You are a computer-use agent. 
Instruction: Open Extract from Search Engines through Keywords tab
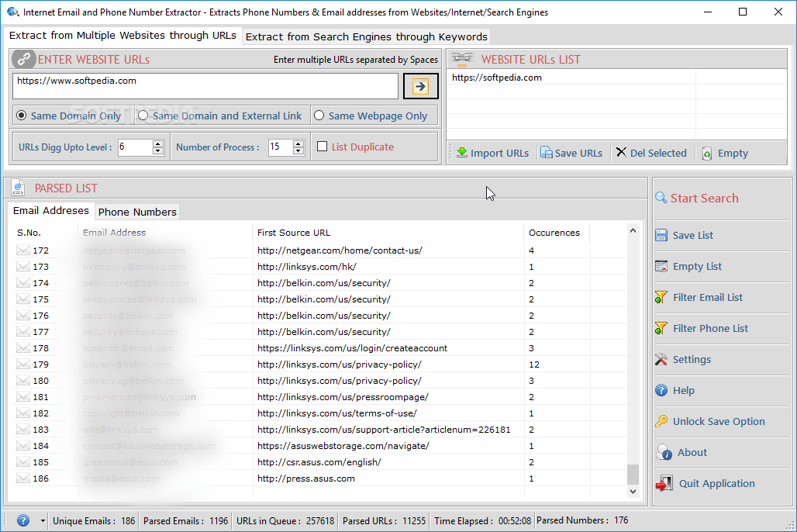[366, 36]
